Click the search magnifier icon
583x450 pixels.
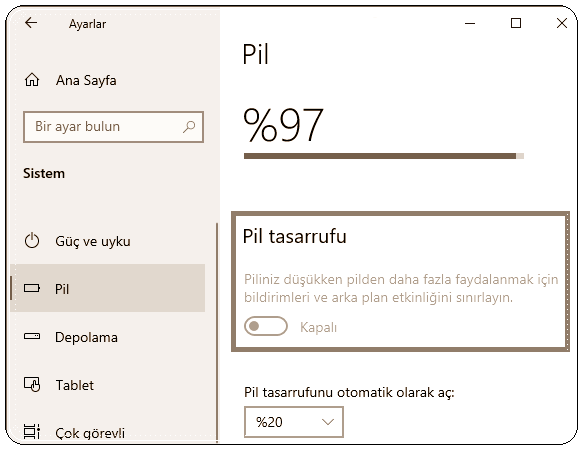tap(189, 127)
